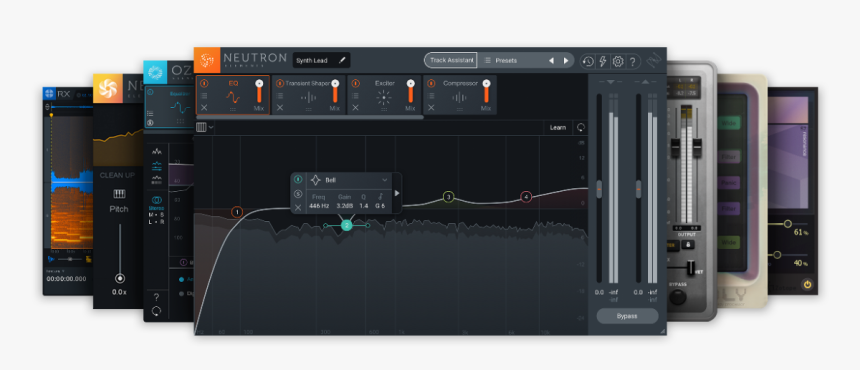The height and width of the screenshot is (370, 860).
Task: Click the lightning bolt icon in Neutron
Action: (x=603, y=61)
